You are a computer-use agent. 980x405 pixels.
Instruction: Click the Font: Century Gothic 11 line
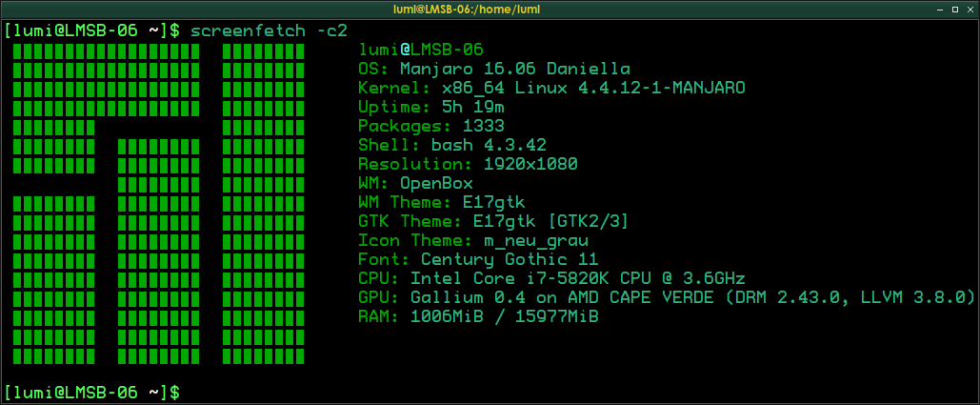click(478, 259)
